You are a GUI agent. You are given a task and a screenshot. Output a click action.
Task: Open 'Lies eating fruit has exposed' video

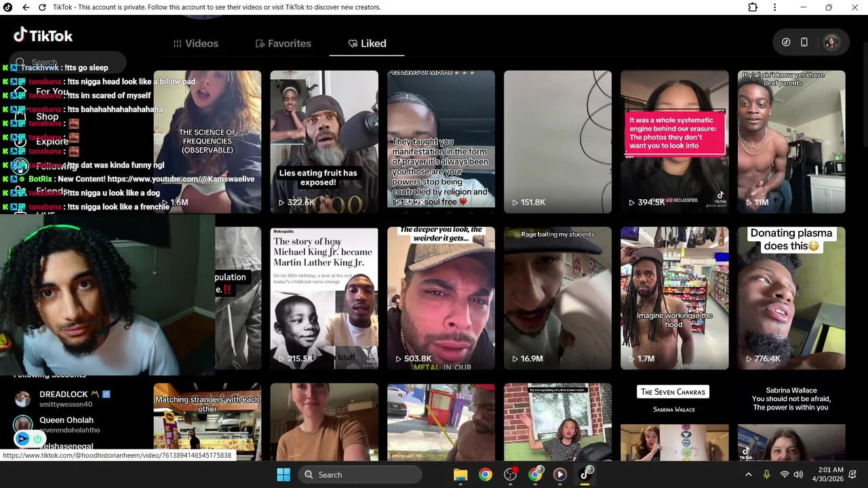click(x=324, y=142)
